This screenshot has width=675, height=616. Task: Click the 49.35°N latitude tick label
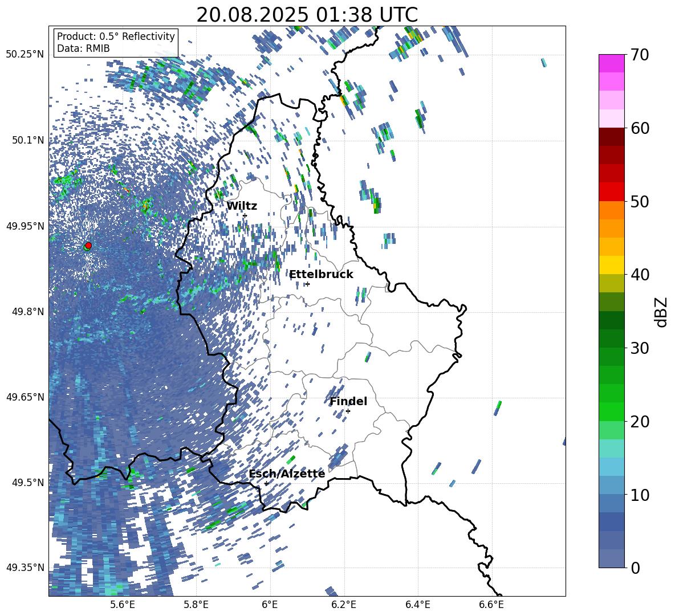[25, 568]
